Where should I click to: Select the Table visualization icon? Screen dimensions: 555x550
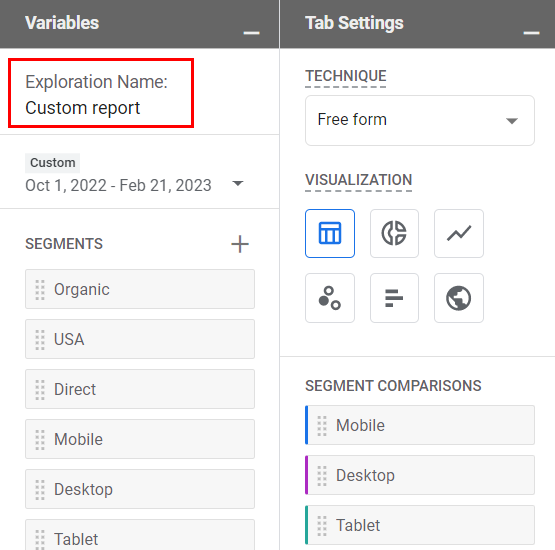point(330,233)
